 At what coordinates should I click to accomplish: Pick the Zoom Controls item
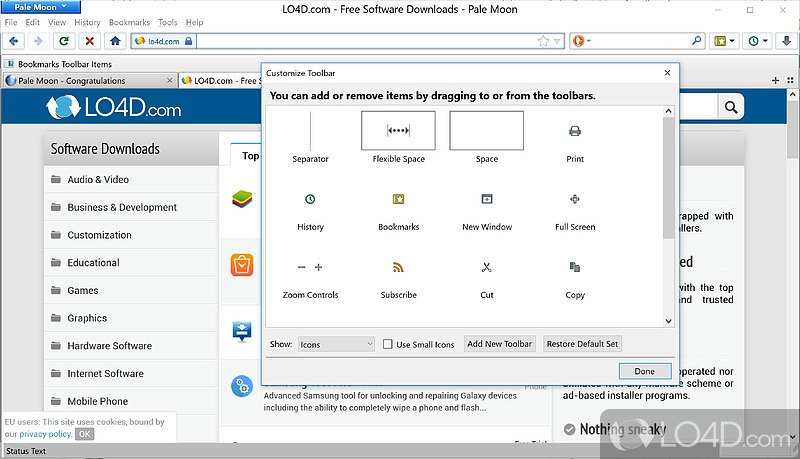(310, 278)
